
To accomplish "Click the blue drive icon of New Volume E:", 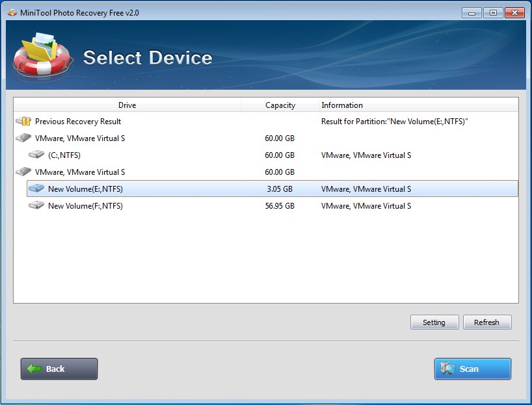I will tap(36, 189).
